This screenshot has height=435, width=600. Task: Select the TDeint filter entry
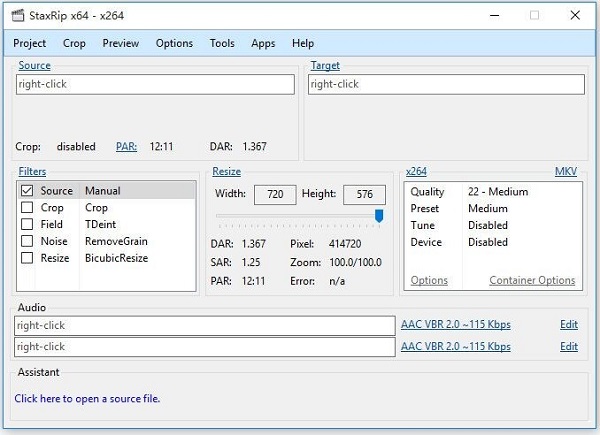click(100, 224)
